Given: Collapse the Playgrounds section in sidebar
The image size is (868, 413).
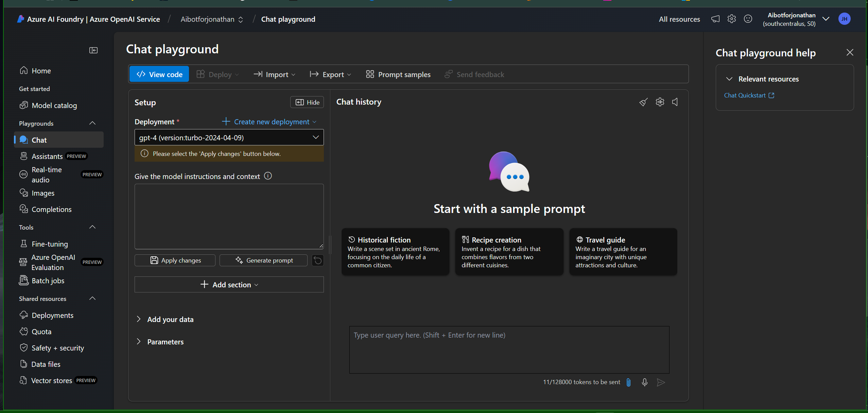Looking at the screenshot, I should click(x=92, y=123).
